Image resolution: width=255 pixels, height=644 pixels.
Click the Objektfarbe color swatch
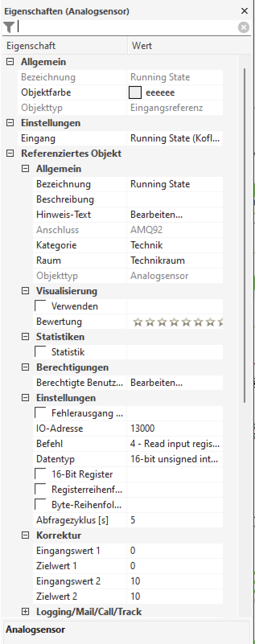pyautogui.click(x=135, y=92)
